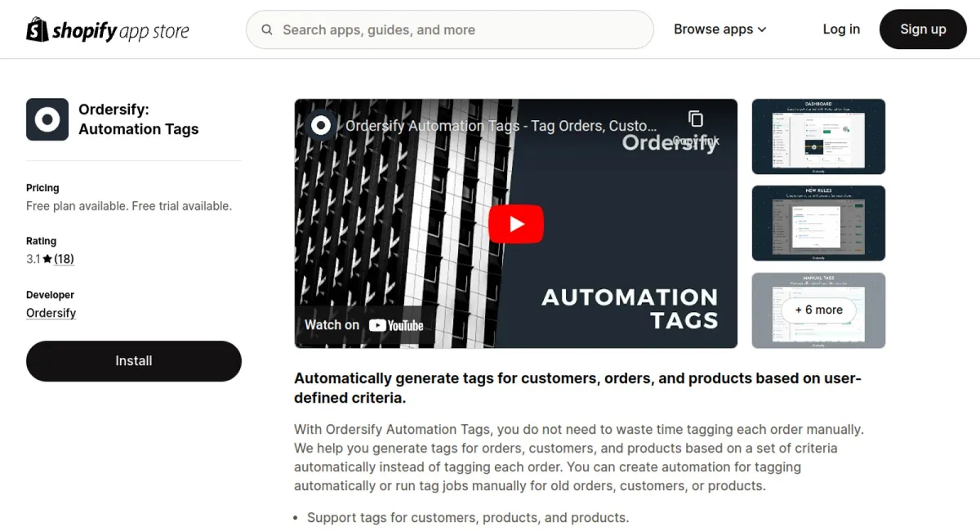Open the 18 reviews rating link

[64, 259]
